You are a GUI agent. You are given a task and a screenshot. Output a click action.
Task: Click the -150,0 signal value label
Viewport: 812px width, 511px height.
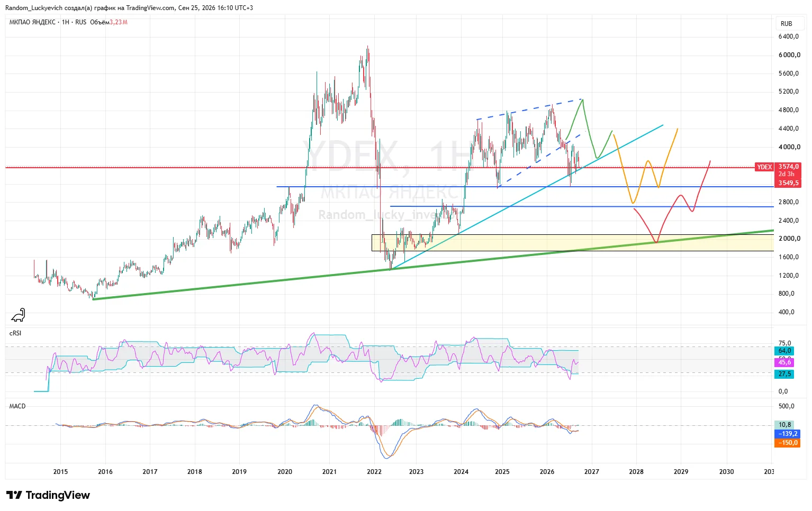click(x=788, y=443)
